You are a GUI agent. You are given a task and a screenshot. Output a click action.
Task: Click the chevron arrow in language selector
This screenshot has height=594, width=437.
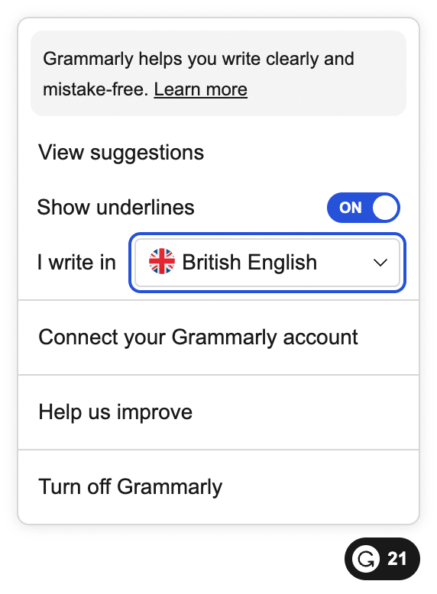380,263
